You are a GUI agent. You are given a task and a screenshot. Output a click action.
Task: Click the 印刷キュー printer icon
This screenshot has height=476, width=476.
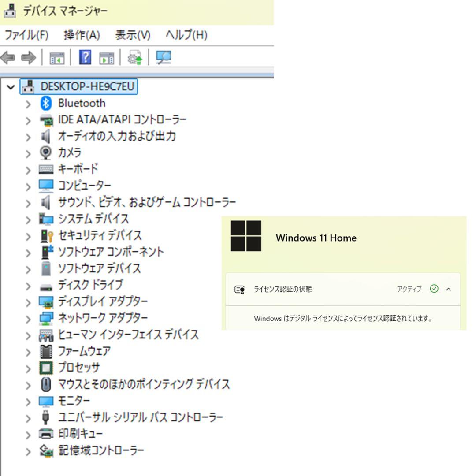click(45, 434)
